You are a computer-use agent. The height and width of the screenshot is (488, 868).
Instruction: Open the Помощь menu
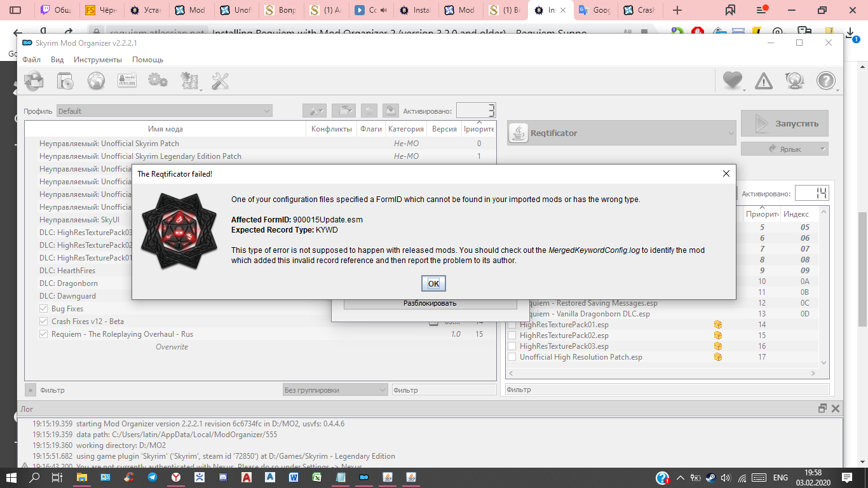[x=148, y=60]
